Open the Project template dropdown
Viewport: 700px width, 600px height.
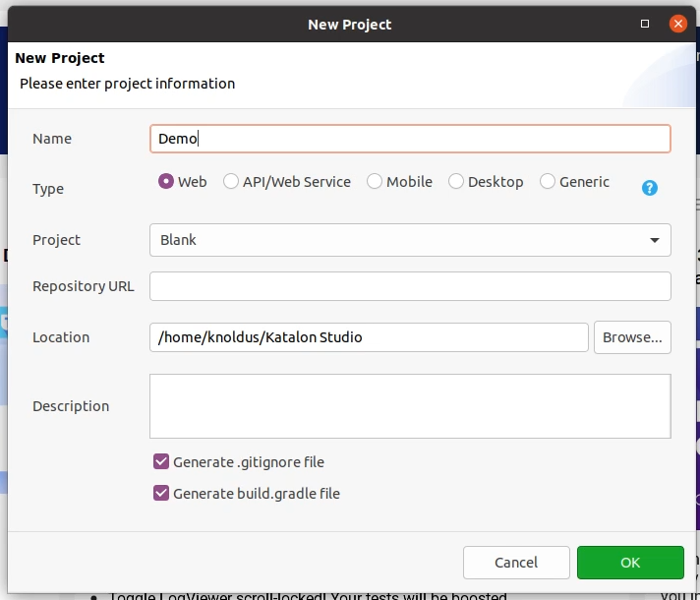click(x=409, y=240)
